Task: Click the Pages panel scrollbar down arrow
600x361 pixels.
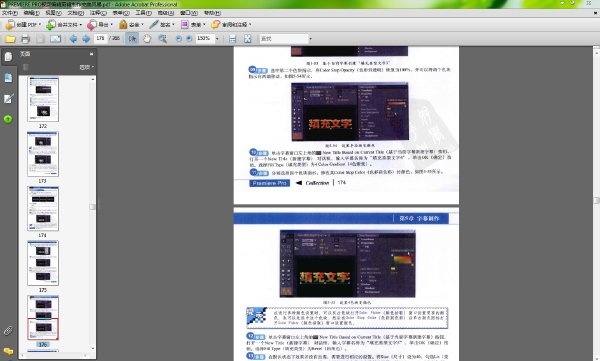Action: pos(93,348)
